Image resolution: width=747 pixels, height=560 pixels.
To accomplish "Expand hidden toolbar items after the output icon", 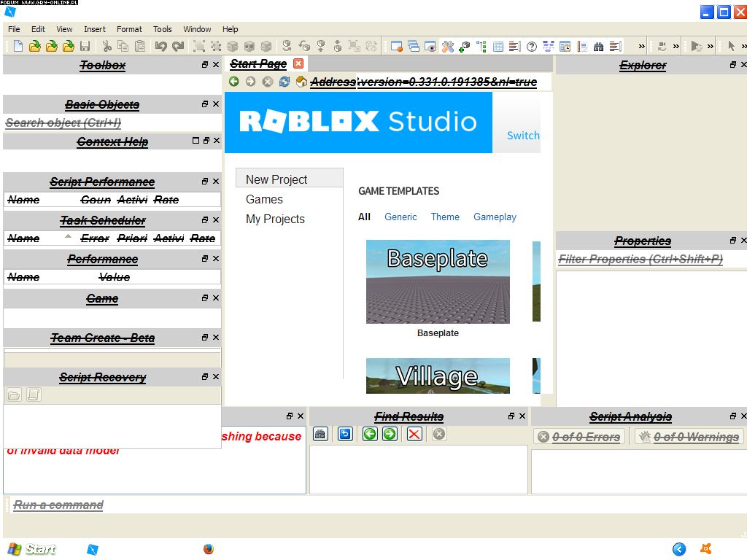I will [x=642, y=46].
